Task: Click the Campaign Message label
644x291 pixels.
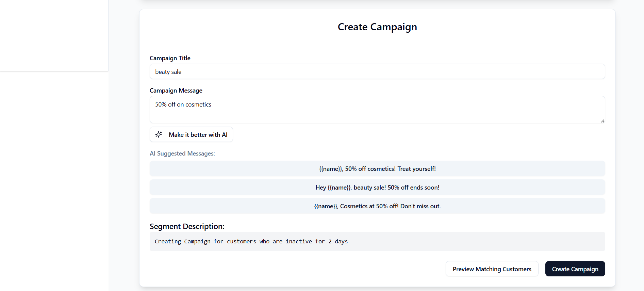Action: (176, 91)
